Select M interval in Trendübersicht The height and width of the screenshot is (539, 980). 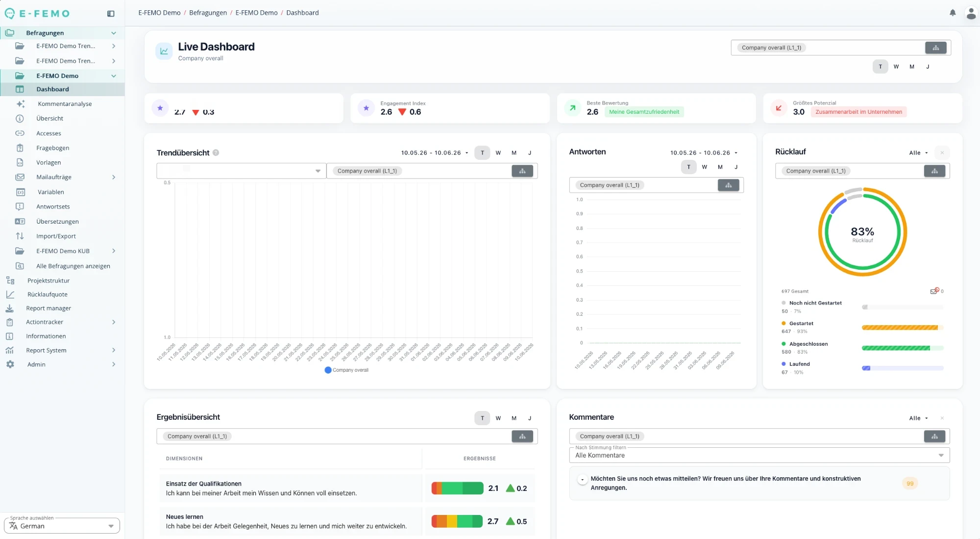coord(514,153)
